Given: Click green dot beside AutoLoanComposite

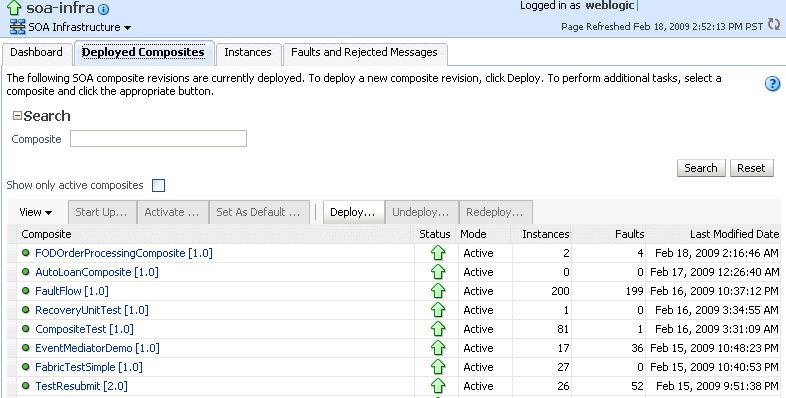Looking at the screenshot, I should point(26,272).
